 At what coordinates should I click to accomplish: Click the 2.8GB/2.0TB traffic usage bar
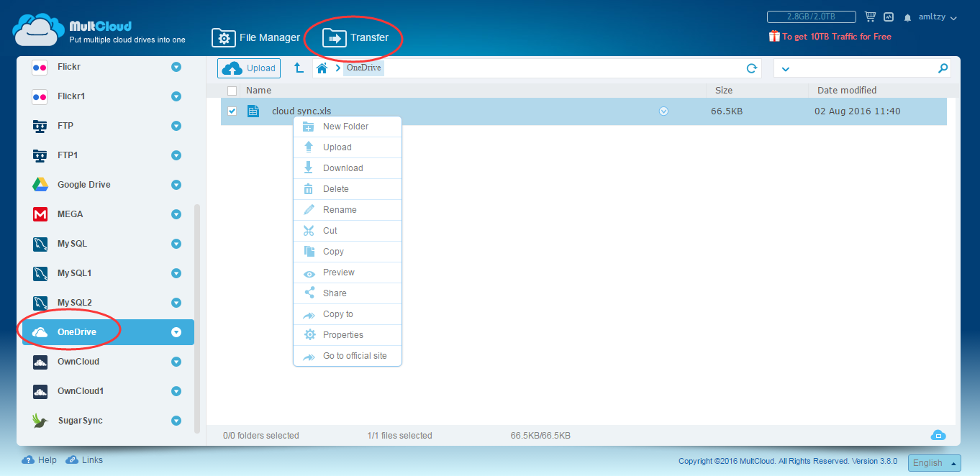(x=812, y=17)
